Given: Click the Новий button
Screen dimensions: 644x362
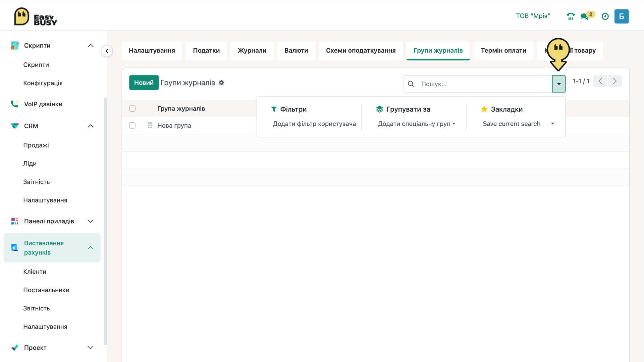Looking at the screenshot, I should pos(144,82).
